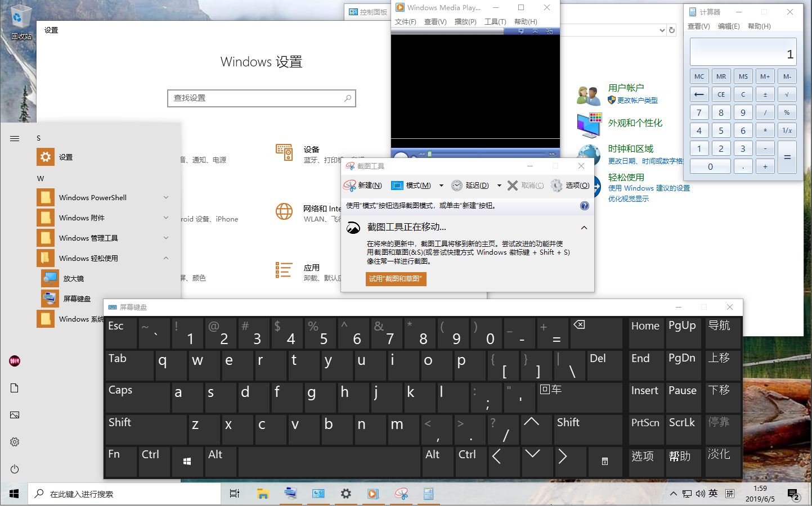This screenshot has width=812, height=506.
Task: Open the Snipping Tool 延迟 dropdown arrow
Action: click(499, 186)
